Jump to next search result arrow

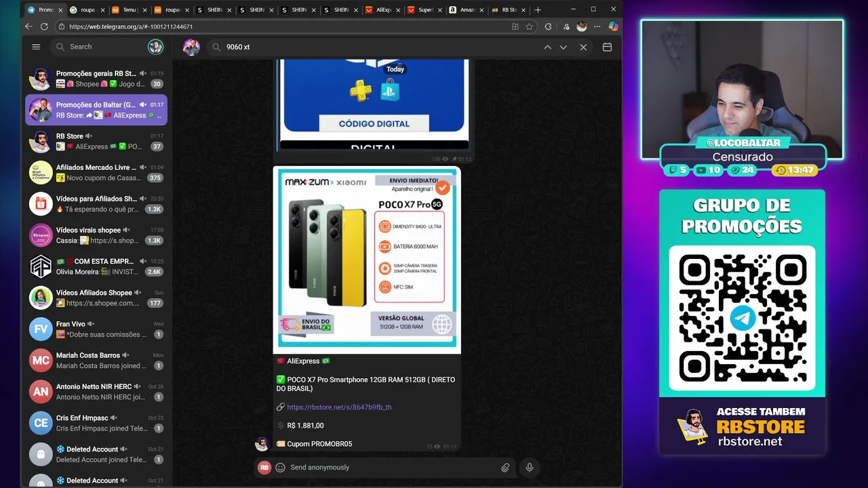click(563, 47)
